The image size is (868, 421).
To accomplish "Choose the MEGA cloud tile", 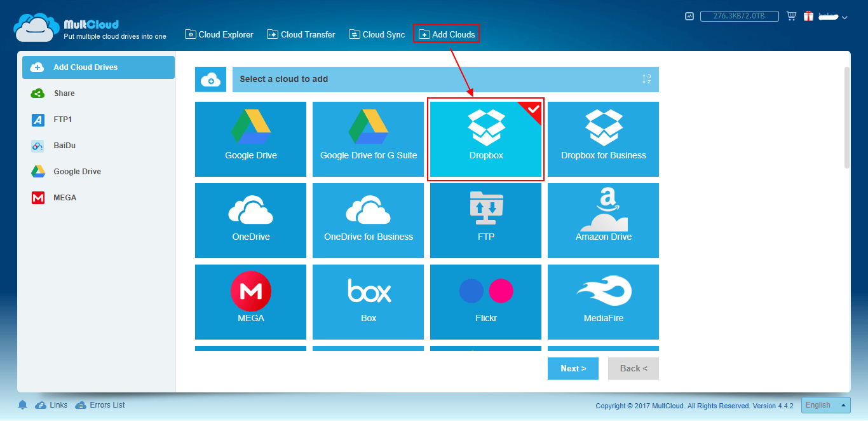I will point(250,302).
